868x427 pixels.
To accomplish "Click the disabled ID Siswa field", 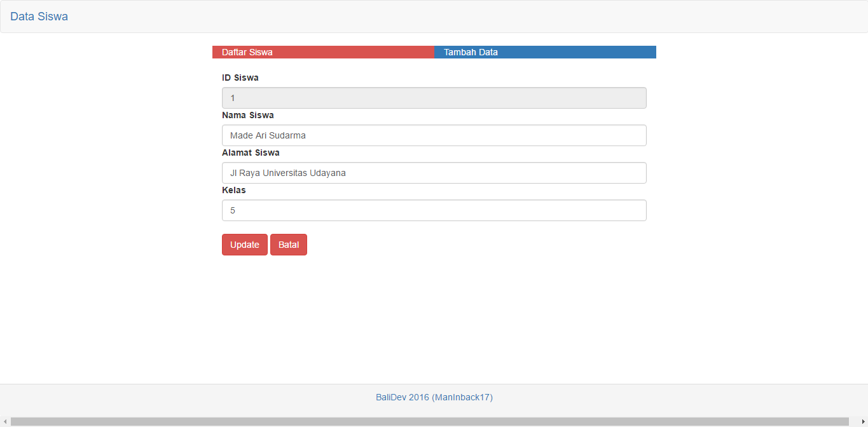I will tap(434, 98).
